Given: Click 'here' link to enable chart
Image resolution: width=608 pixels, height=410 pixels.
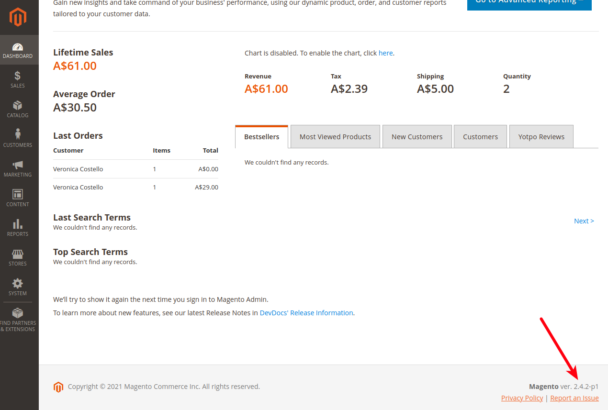Looking at the screenshot, I should pos(385,53).
